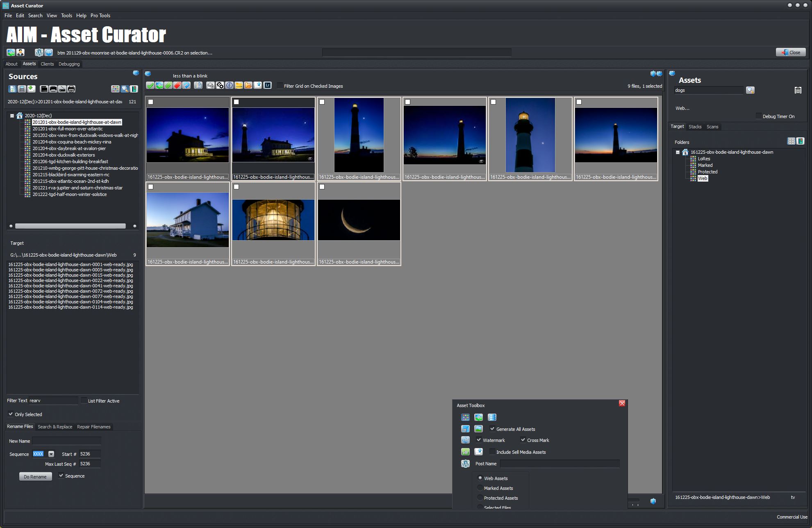Click the Lightroom Lr icon

tap(268, 85)
